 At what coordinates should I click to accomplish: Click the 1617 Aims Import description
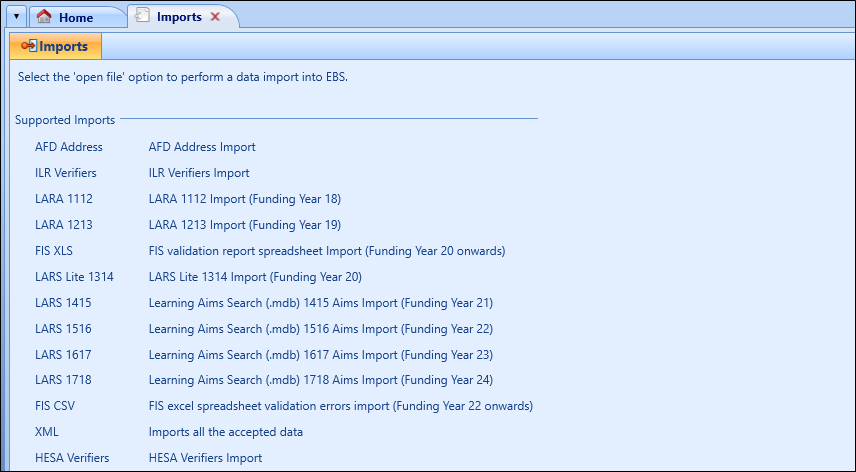[x=320, y=355]
